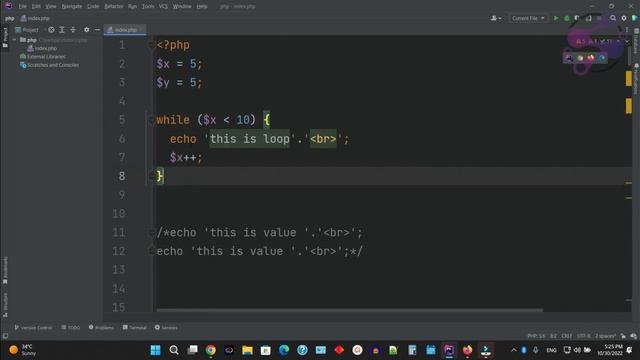
Task: Open the File menu
Action: pos(22,6)
